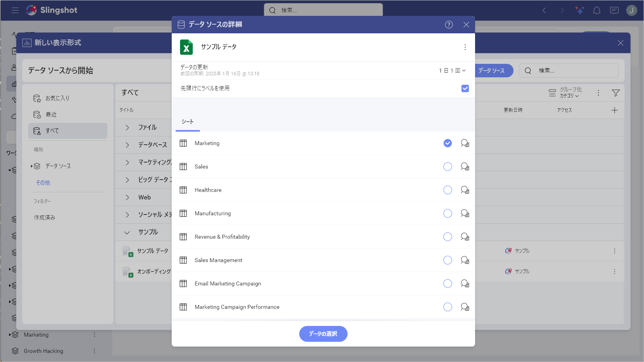Open options for Marketing workspace

(94, 335)
